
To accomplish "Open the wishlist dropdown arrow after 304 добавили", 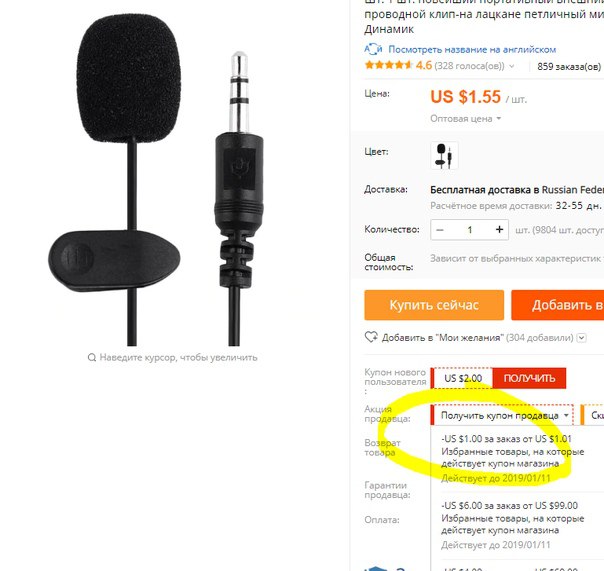I will (582, 338).
